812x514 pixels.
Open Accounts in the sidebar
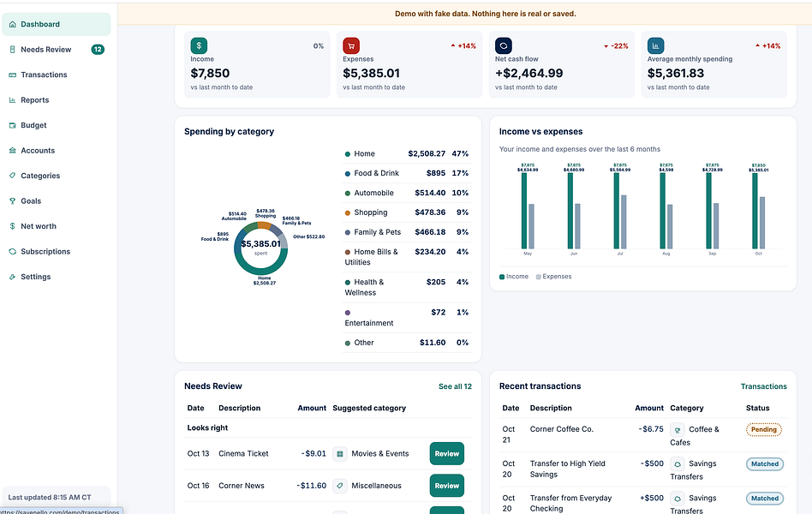tap(57, 151)
